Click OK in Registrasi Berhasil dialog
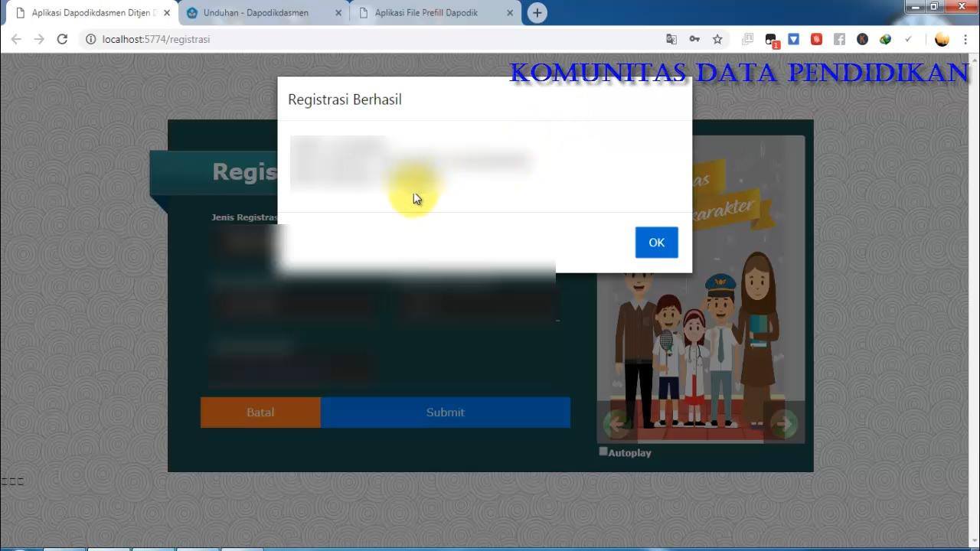The height and width of the screenshot is (551, 980). [656, 243]
